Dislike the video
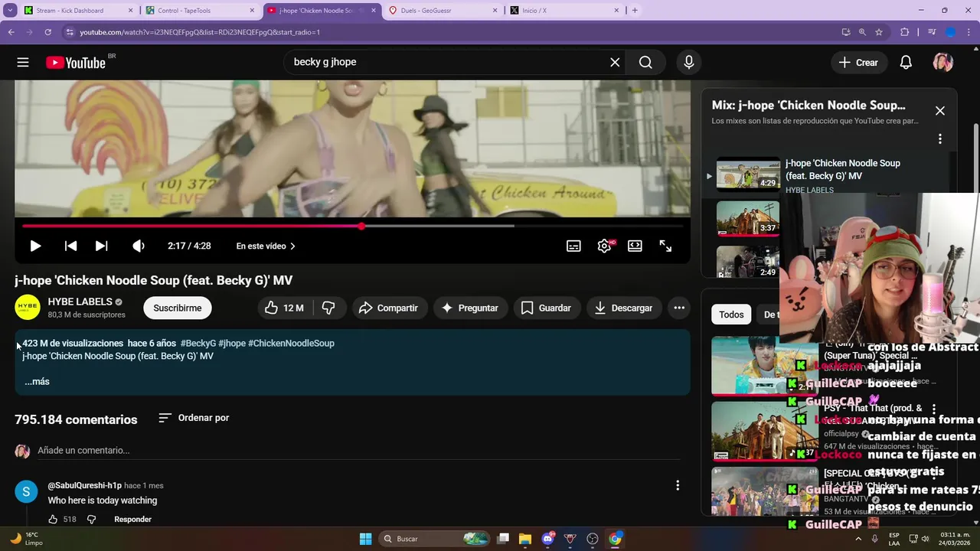The image size is (980, 551). click(328, 308)
